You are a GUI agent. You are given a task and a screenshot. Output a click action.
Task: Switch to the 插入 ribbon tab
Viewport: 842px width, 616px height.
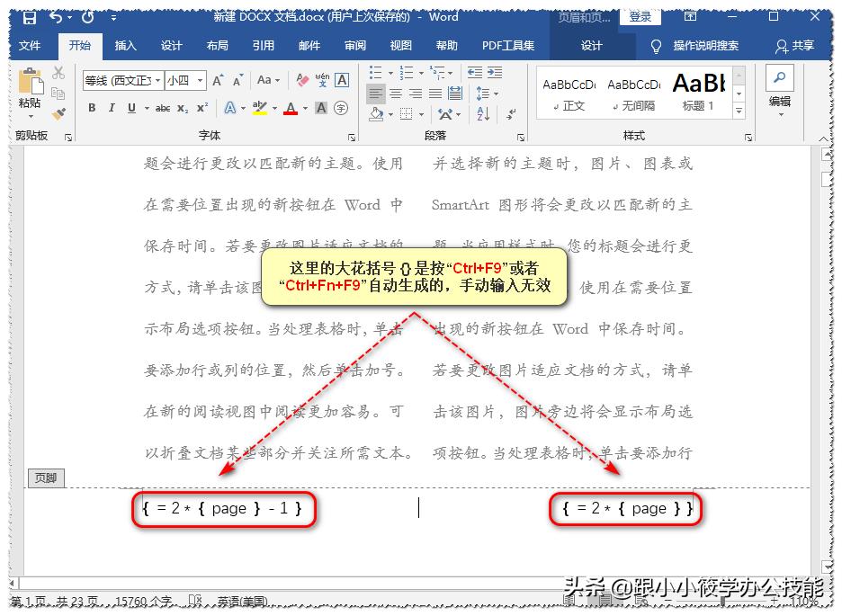click(127, 46)
